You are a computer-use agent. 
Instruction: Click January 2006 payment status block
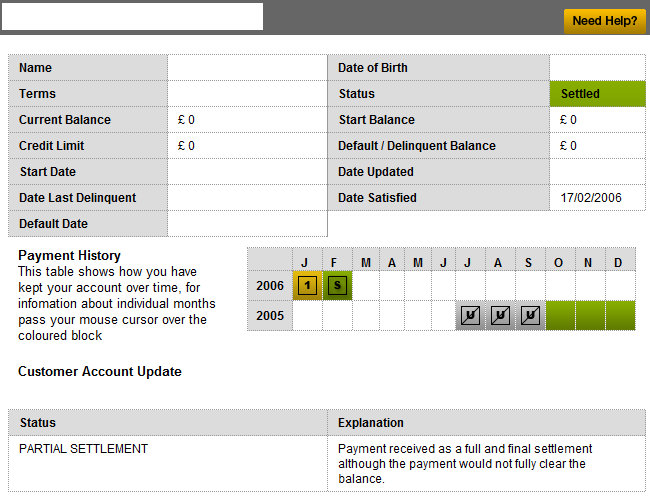coord(308,286)
